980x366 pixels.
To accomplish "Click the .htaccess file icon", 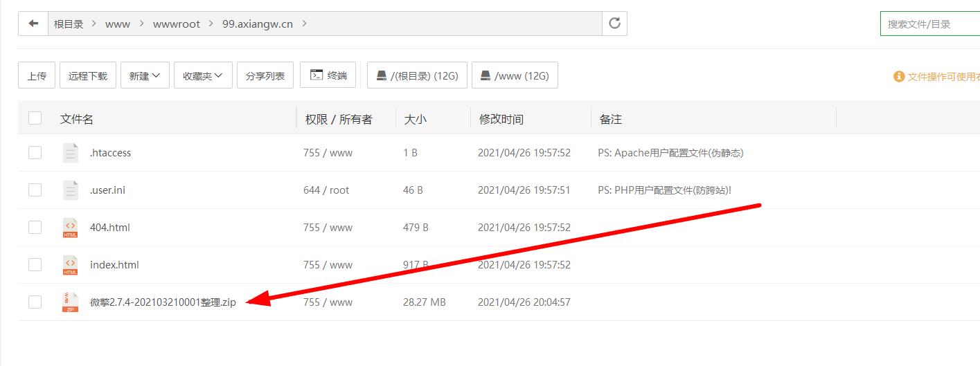I will [x=70, y=152].
